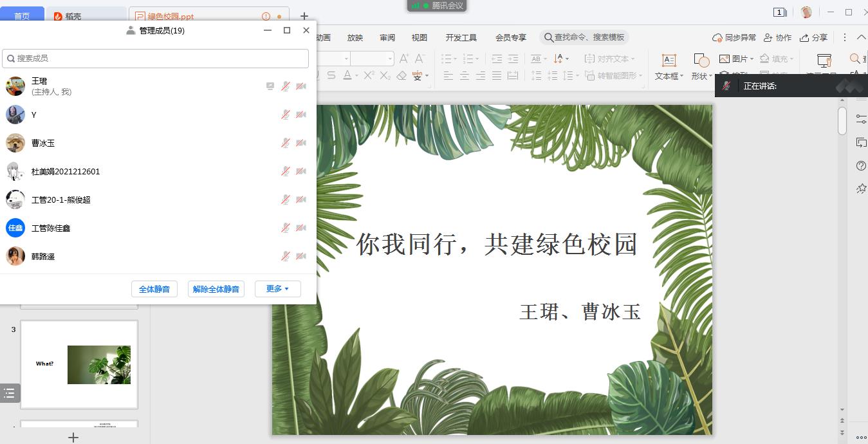
Task: Open the settings sliders sidebar icon
Action: (862, 119)
